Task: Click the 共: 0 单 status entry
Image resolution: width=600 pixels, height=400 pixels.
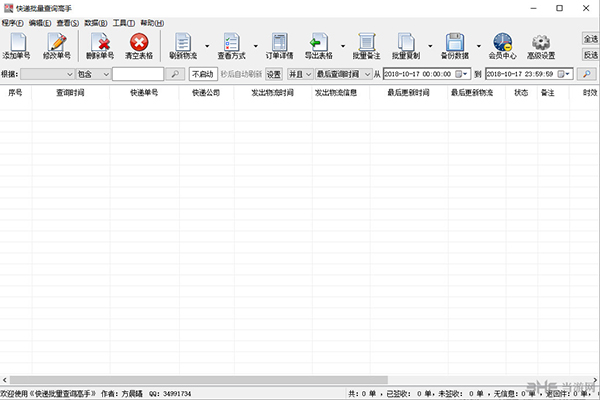Action: click(362, 393)
